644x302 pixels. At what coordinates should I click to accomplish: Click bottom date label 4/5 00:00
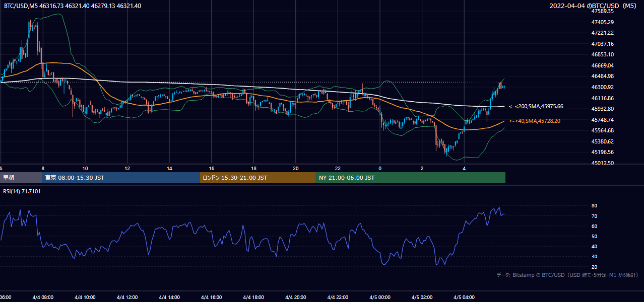pos(380,297)
